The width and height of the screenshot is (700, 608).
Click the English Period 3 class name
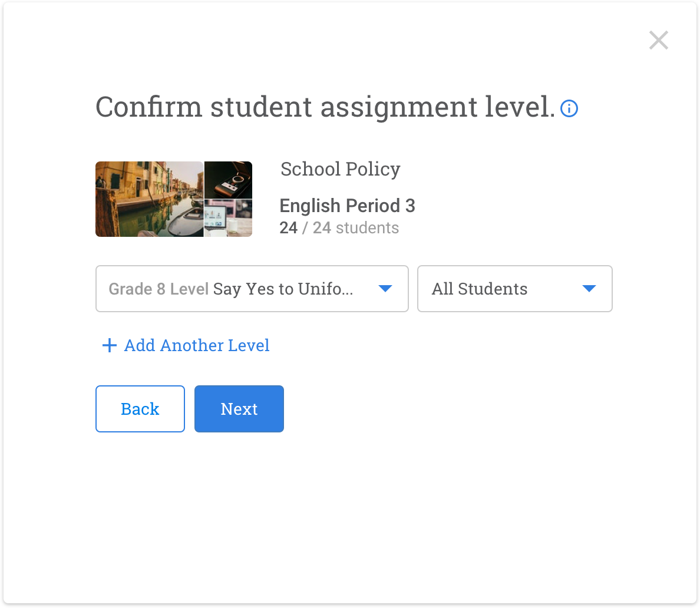click(x=347, y=206)
